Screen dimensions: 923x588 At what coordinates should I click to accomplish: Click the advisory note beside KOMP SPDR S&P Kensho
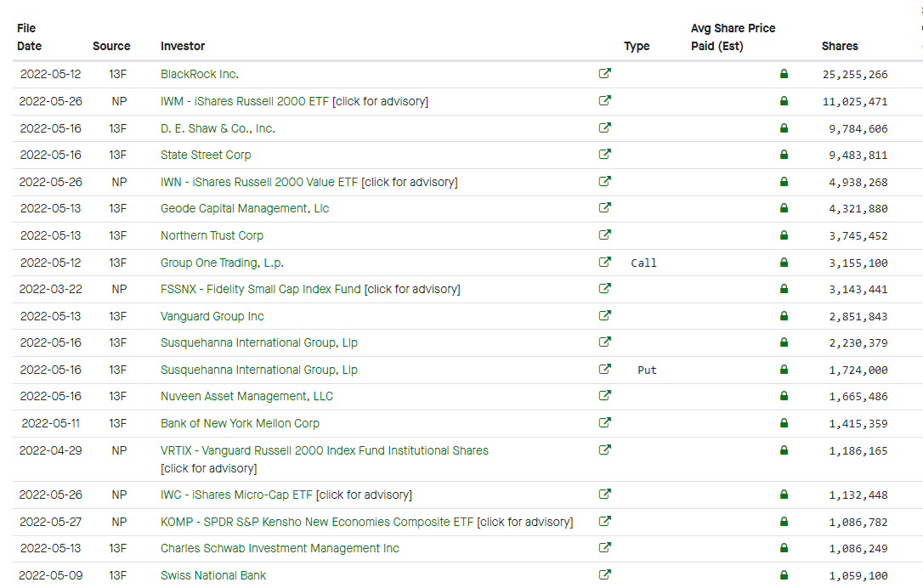click(x=524, y=522)
